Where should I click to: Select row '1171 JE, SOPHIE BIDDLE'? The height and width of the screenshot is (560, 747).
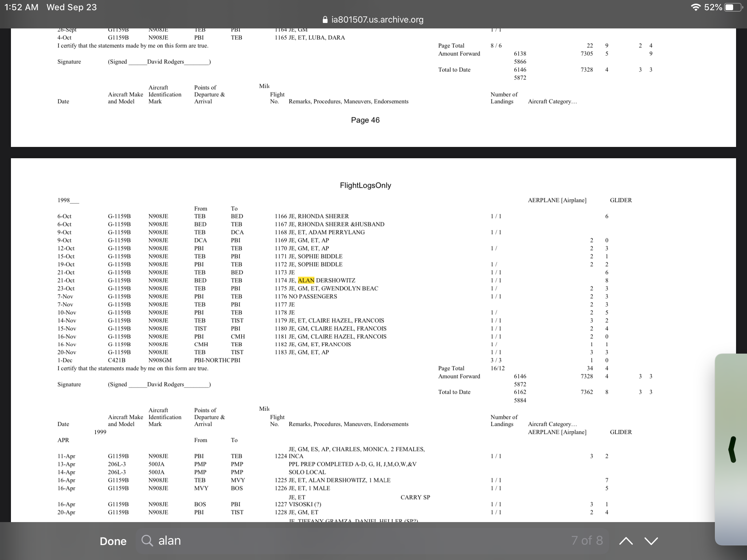point(309,256)
